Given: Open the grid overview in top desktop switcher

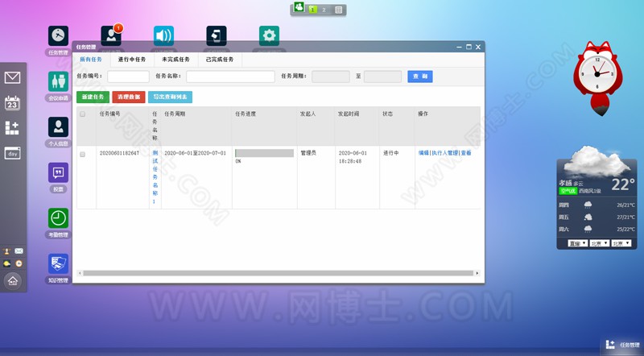Looking at the screenshot, I should coord(338,10).
